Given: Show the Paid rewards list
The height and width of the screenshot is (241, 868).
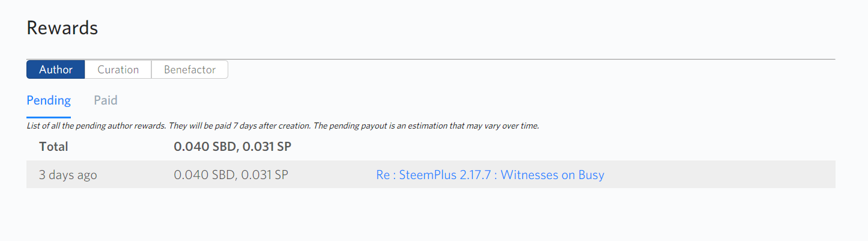Looking at the screenshot, I should tap(106, 100).
